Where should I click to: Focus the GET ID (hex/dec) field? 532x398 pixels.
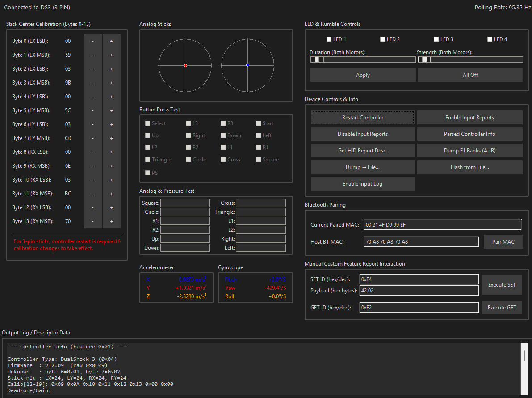pyautogui.click(x=419, y=308)
